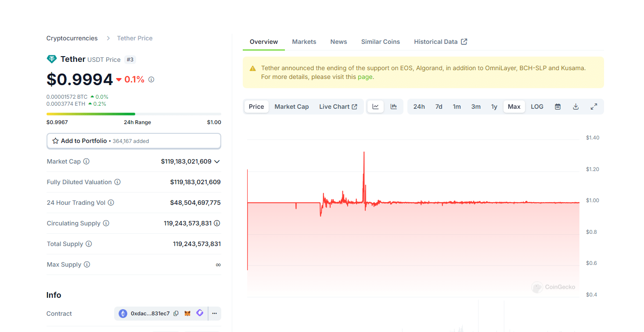Viewport: 644px width, 332px height.
Task: Select the 3m time range
Action: coord(476,107)
